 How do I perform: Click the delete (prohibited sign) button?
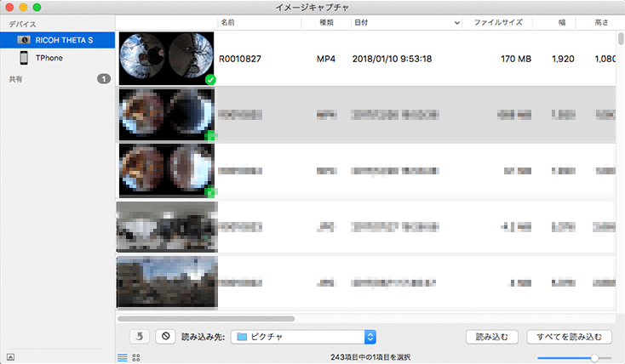coord(166,337)
